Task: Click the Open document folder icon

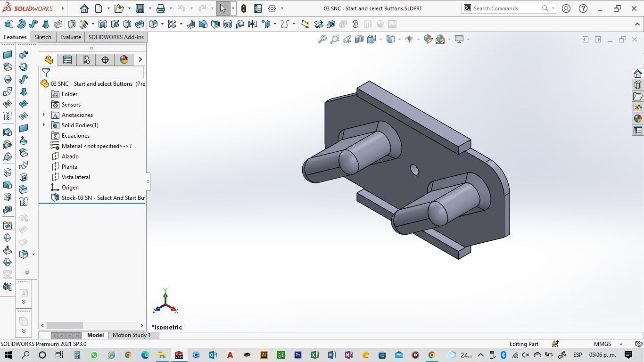Action: [x=119, y=8]
